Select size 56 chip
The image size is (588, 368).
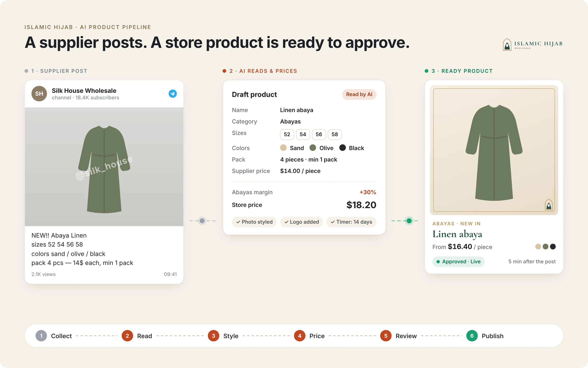(x=319, y=134)
